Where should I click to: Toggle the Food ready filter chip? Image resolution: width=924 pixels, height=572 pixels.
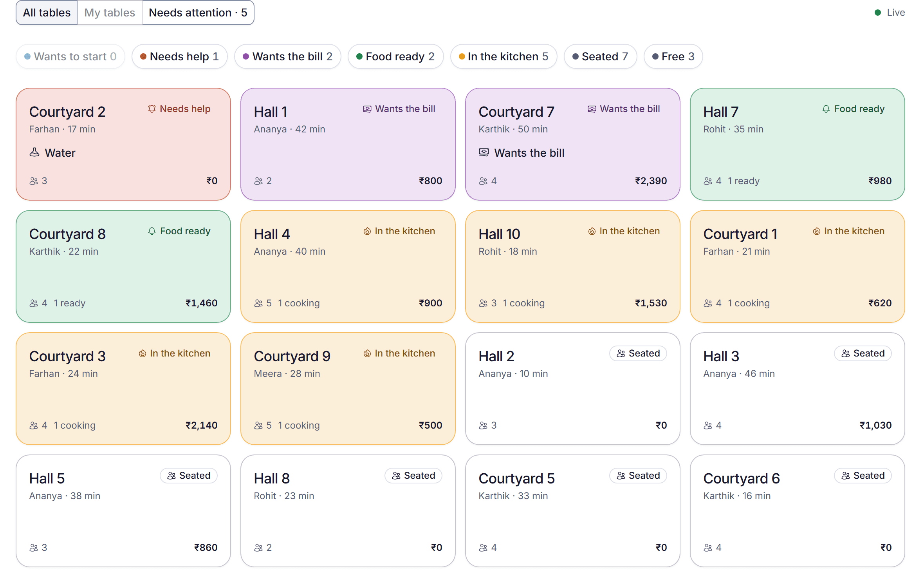coord(396,56)
